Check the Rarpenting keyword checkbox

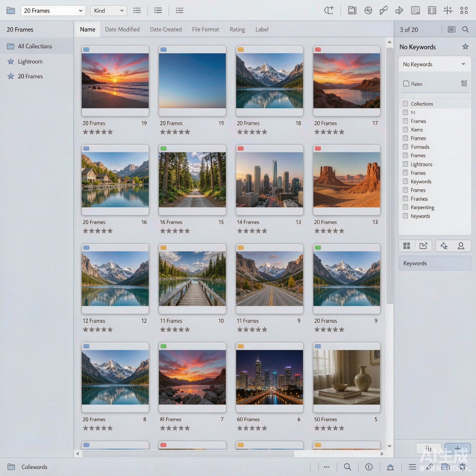coord(405,207)
